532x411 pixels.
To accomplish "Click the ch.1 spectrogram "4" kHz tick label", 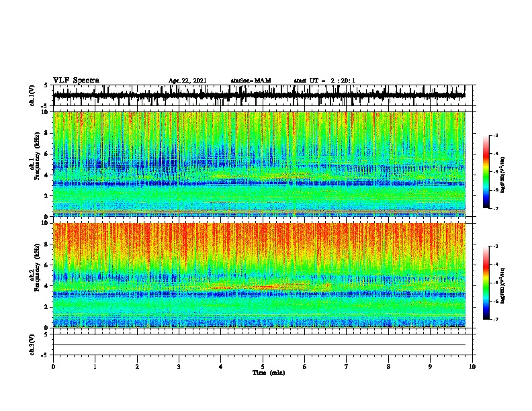I will tap(47, 175).
